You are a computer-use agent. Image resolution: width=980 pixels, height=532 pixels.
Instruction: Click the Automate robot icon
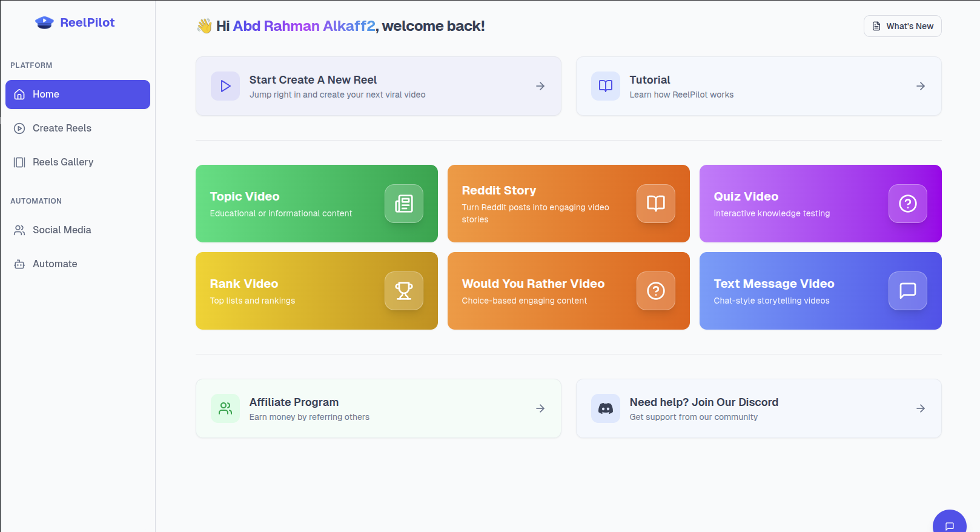tap(19, 264)
